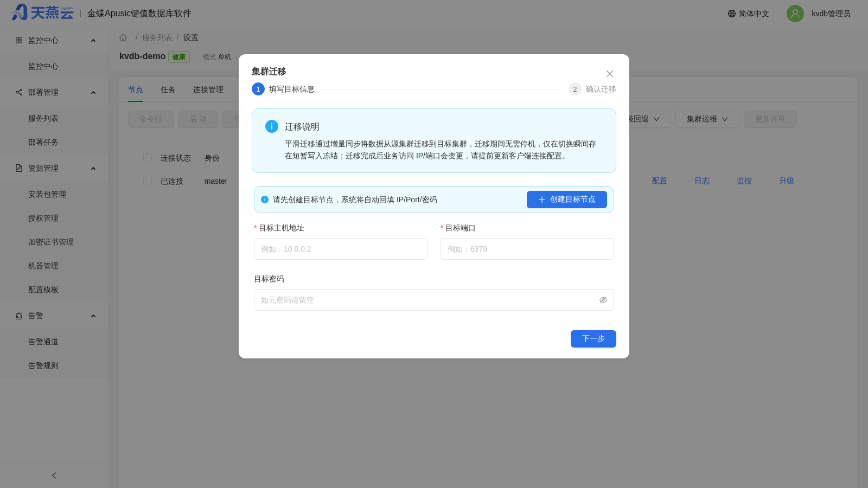Collapse the sidebar with arrow icon

pyautogui.click(x=54, y=476)
